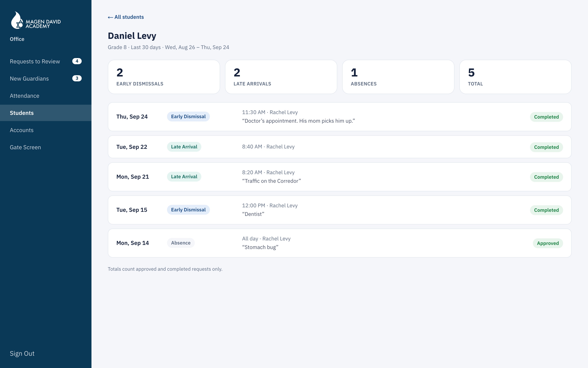Image resolution: width=588 pixels, height=368 pixels.
Task: Click Late Arrival tag on Sep 22 row
Action: click(184, 147)
